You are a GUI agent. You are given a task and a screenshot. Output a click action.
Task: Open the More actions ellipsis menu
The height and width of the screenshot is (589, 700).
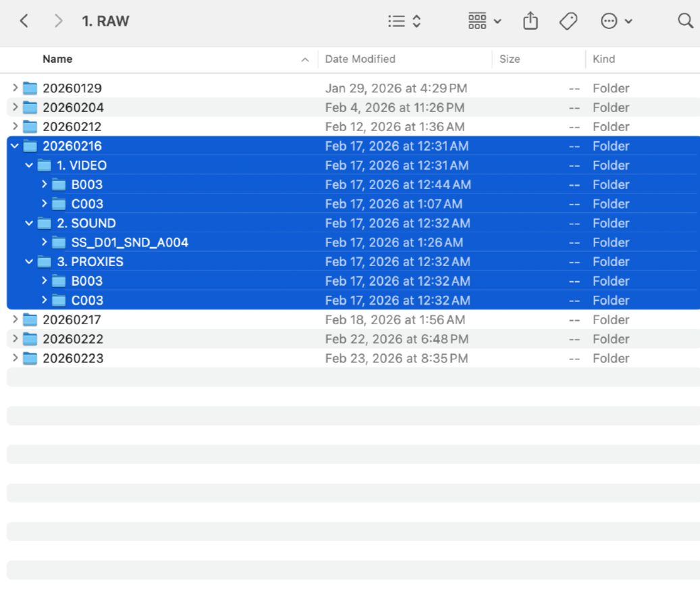[x=616, y=21]
